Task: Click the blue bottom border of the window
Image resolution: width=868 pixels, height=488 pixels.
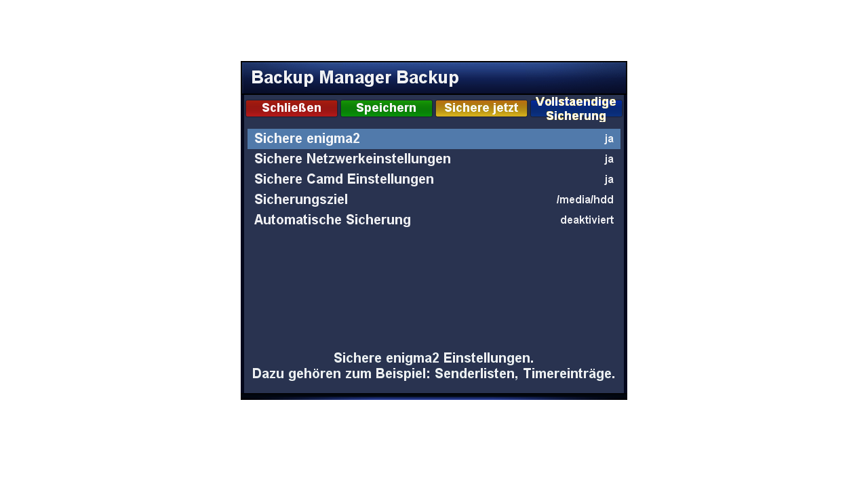Action: click(434, 396)
